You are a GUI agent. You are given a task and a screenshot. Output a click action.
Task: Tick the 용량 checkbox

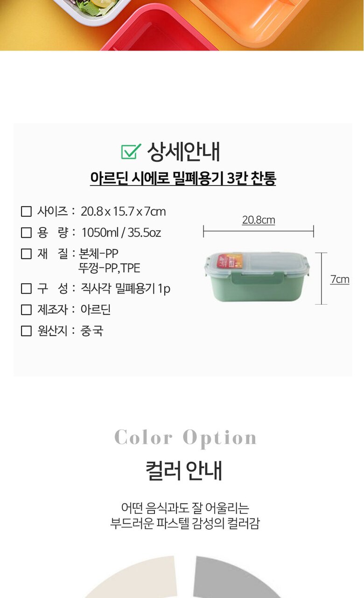26,232
